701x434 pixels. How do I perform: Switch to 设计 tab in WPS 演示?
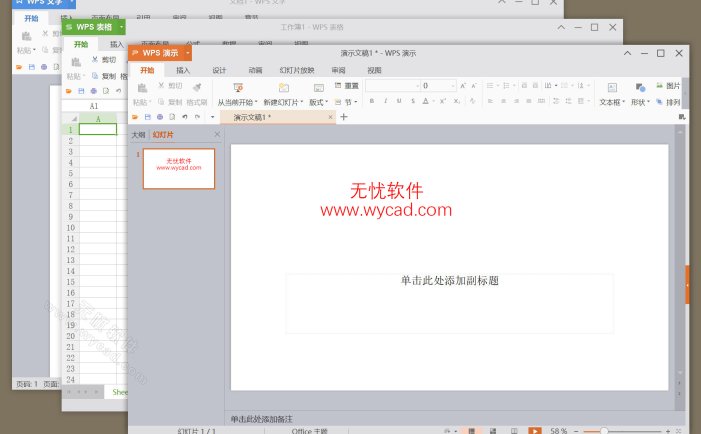click(x=219, y=70)
